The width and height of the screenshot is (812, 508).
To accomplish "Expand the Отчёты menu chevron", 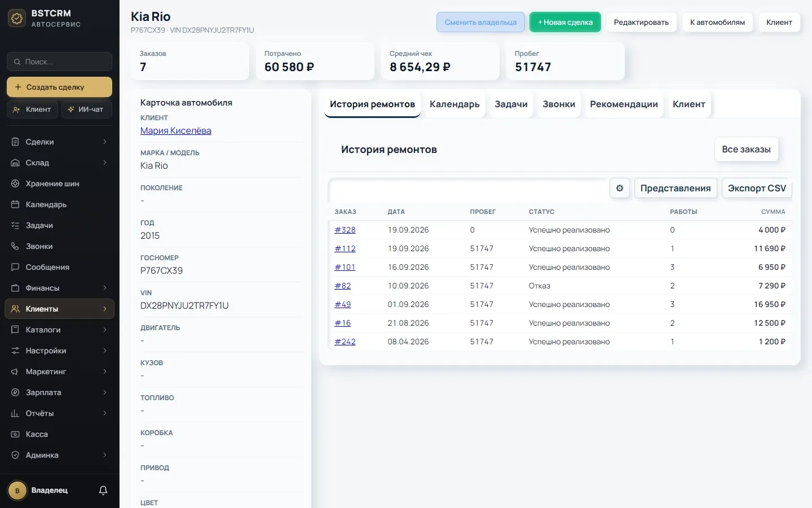I will coord(105,413).
